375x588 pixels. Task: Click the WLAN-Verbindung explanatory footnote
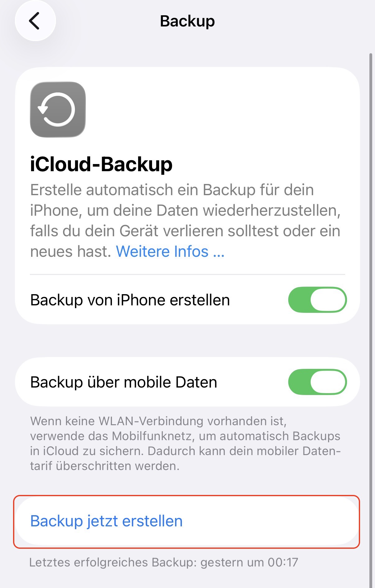pyautogui.click(x=185, y=444)
